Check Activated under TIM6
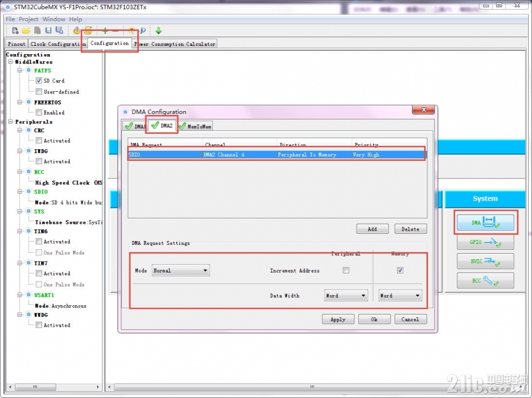This screenshot has width=532, height=398. (39, 242)
